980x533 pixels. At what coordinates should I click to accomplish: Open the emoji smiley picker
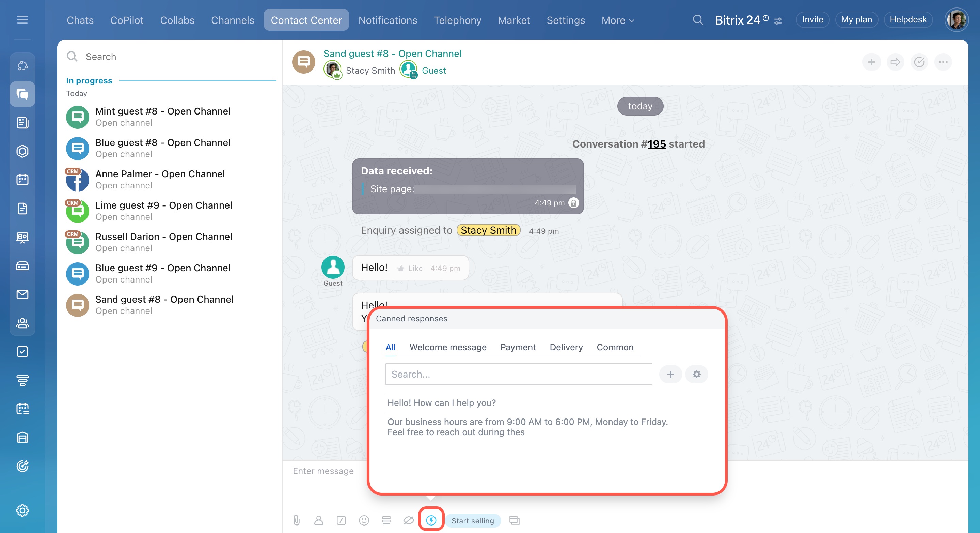[364, 520]
